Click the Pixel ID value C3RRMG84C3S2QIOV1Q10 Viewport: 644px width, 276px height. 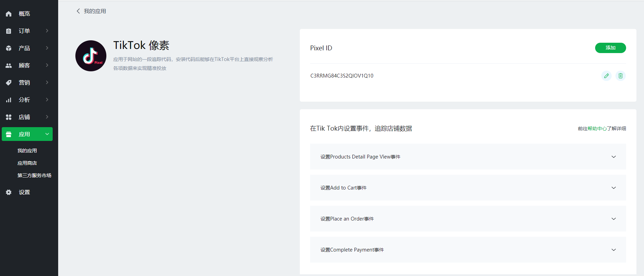pyautogui.click(x=342, y=76)
